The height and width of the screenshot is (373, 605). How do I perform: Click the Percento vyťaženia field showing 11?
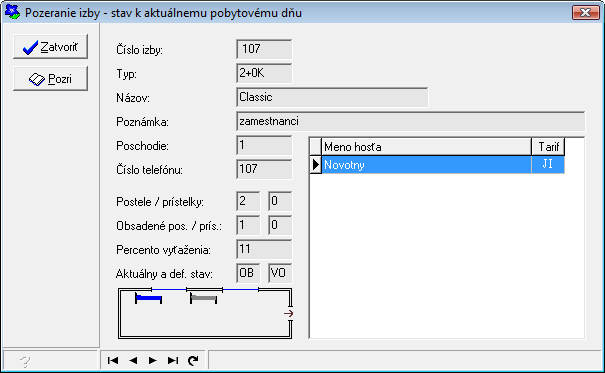click(264, 249)
